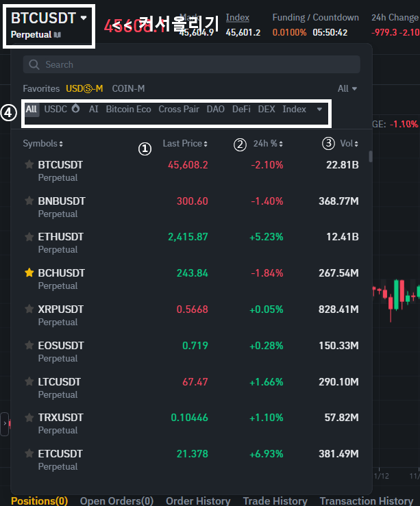Click the 2,415.87 ETHUSDT last price

pos(188,237)
